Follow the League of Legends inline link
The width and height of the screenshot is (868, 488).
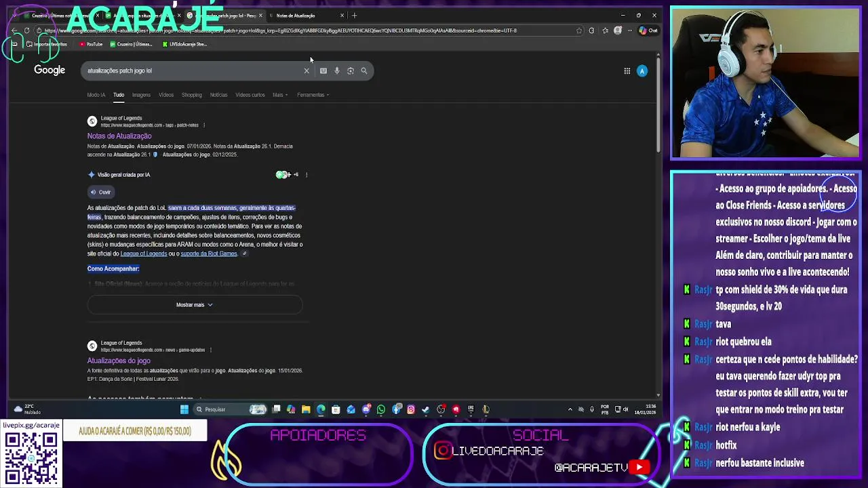(144, 253)
